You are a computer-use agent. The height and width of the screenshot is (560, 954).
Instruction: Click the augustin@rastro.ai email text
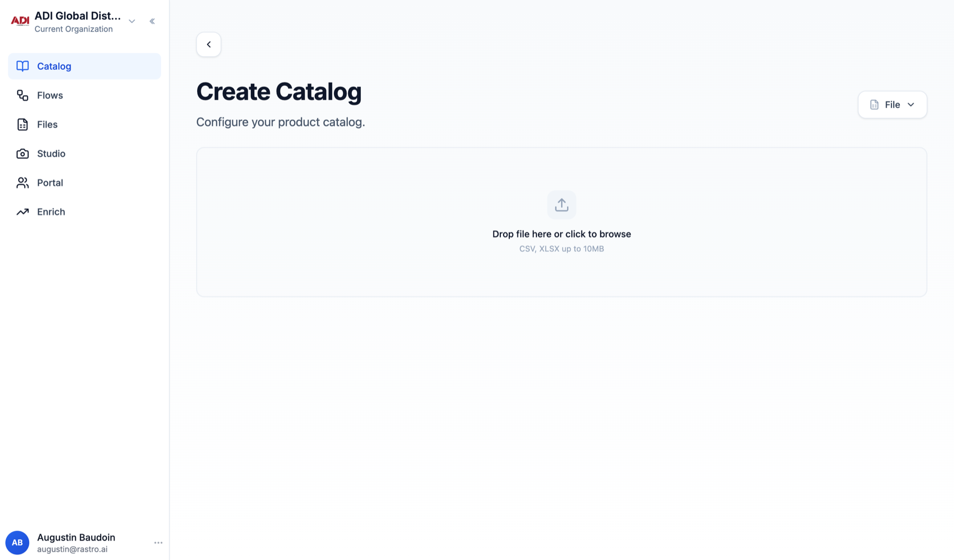pos(73,549)
